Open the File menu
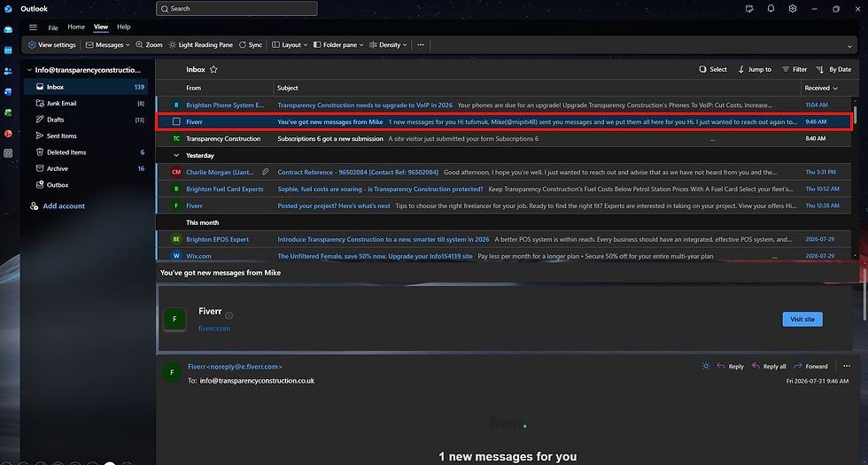 click(53, 27)
